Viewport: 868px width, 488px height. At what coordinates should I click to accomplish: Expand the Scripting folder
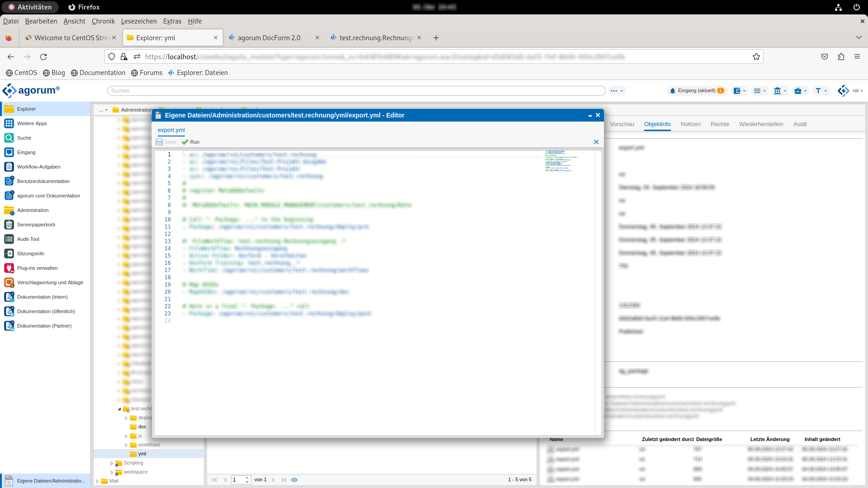pyautogui.click(x=112, y=463)
